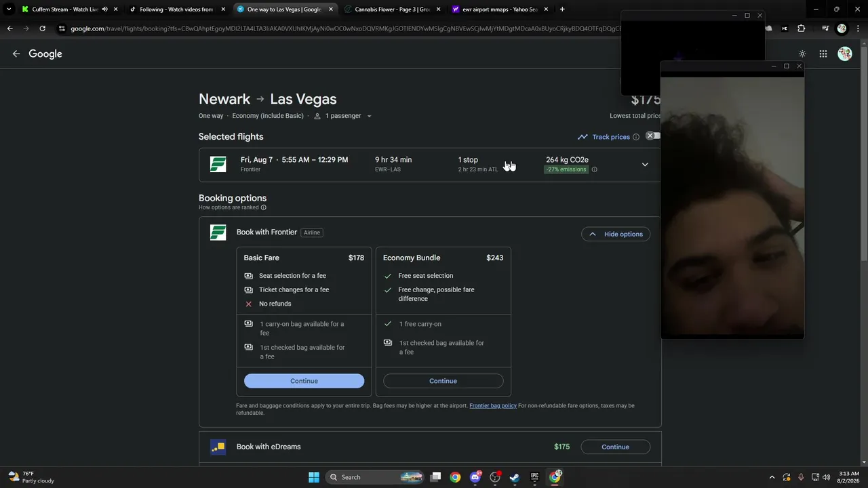The height and width of the screenshot is (488, 868).
Task: Continue booking with eDreams
Action: click(615, 447)
